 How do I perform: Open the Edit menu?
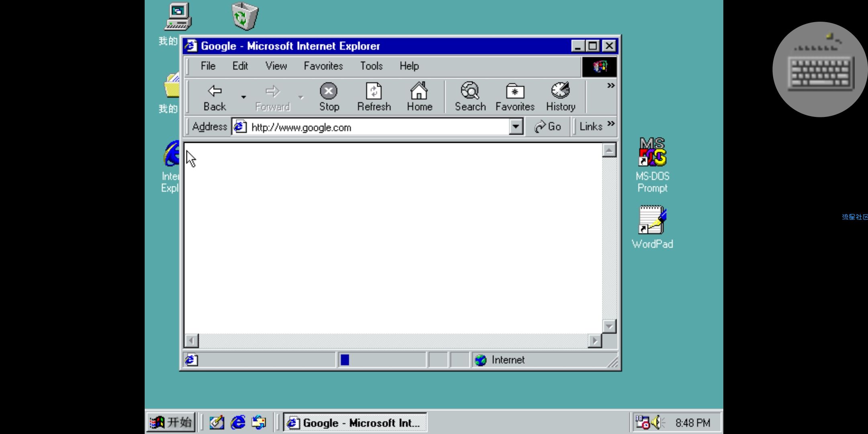tap(240, 66)
